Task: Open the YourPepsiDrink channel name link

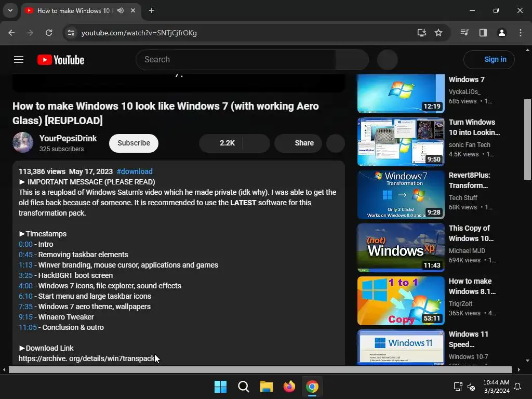Action: coord(68,138)
